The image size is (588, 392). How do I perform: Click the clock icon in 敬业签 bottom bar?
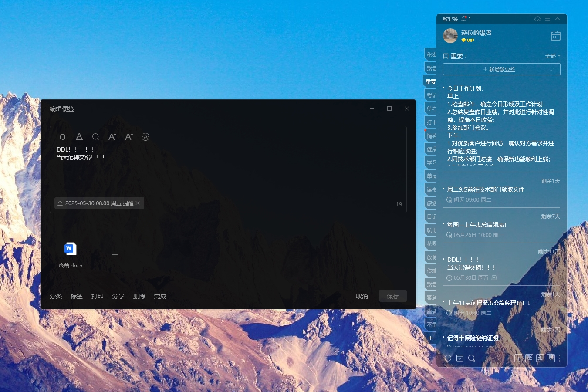point(448,358)
